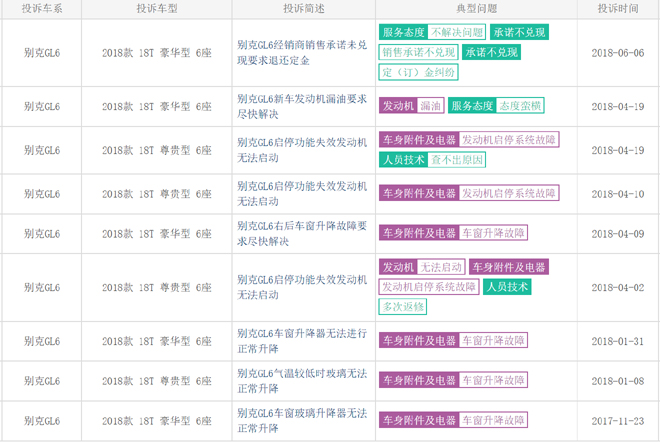Select the date 2018-04-10
This screenshot has height=442, width=660.
618,194
